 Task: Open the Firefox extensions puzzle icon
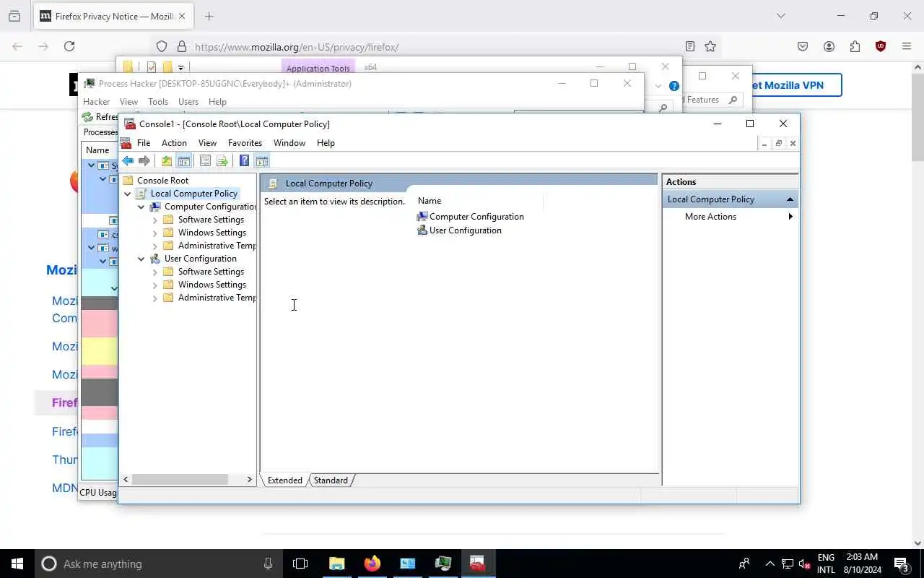pyautogui.click(x=855, y=46)
